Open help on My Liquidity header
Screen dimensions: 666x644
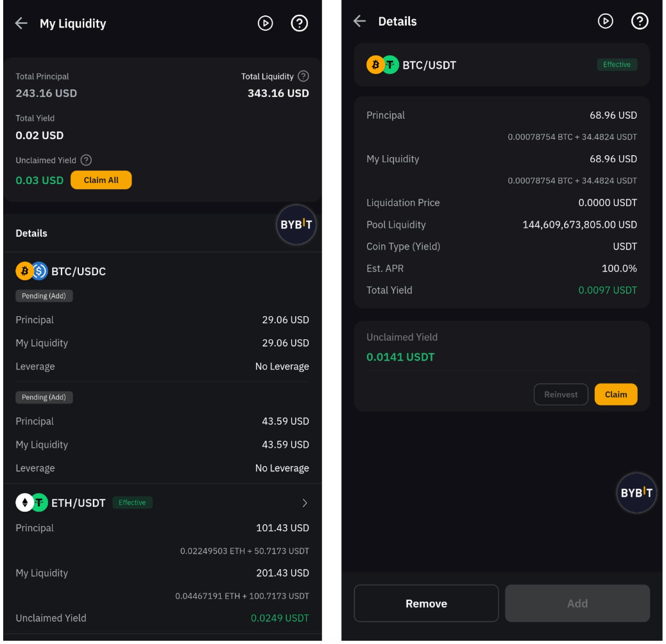click(300, 23)
